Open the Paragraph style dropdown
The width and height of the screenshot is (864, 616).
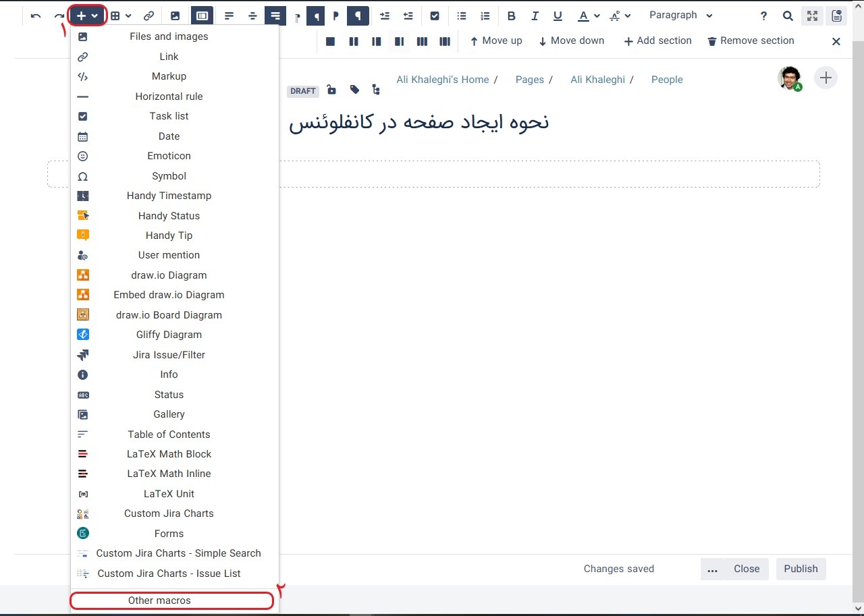(680, 15)
